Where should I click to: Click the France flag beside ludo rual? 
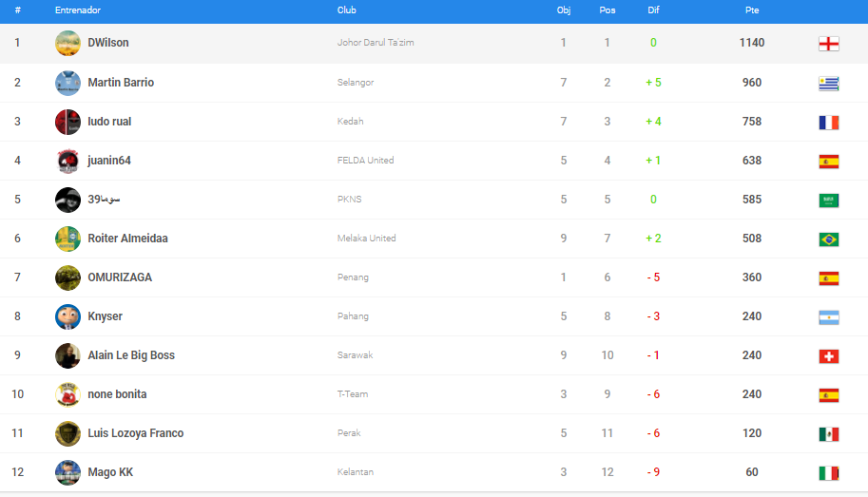[828, 122]
